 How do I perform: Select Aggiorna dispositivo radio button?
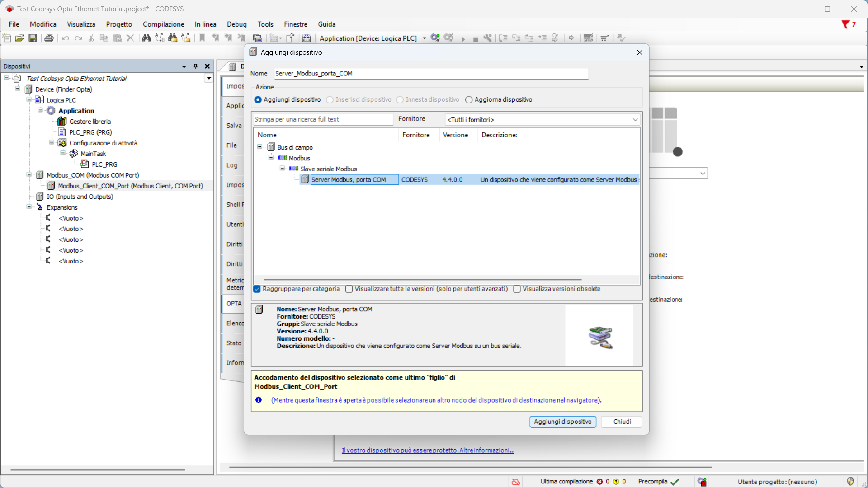coord(469,100)
